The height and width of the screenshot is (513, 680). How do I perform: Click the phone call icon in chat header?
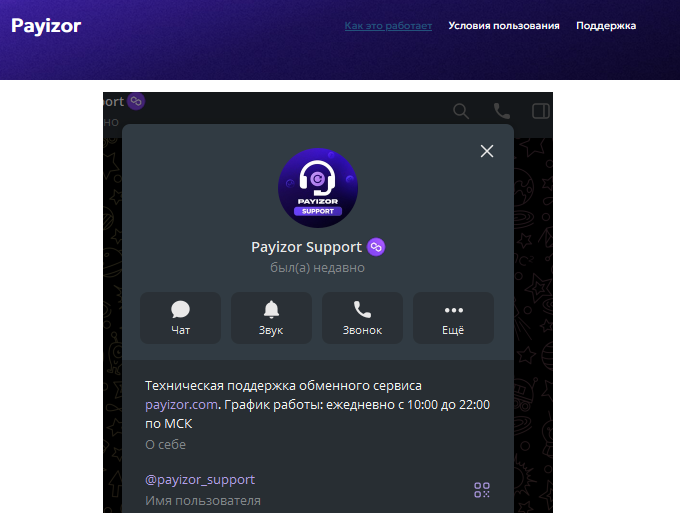(502, 111)
